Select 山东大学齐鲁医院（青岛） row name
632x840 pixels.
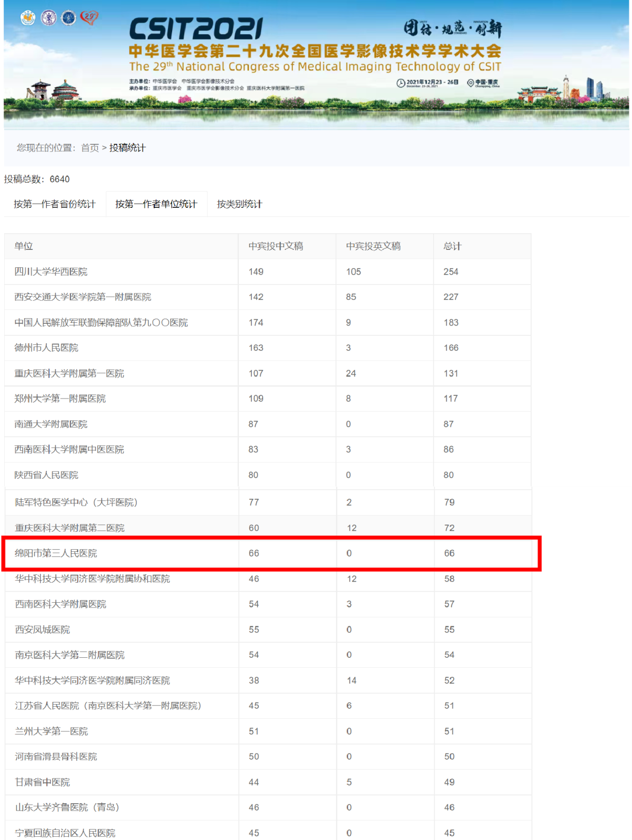[x=67, y=807]
